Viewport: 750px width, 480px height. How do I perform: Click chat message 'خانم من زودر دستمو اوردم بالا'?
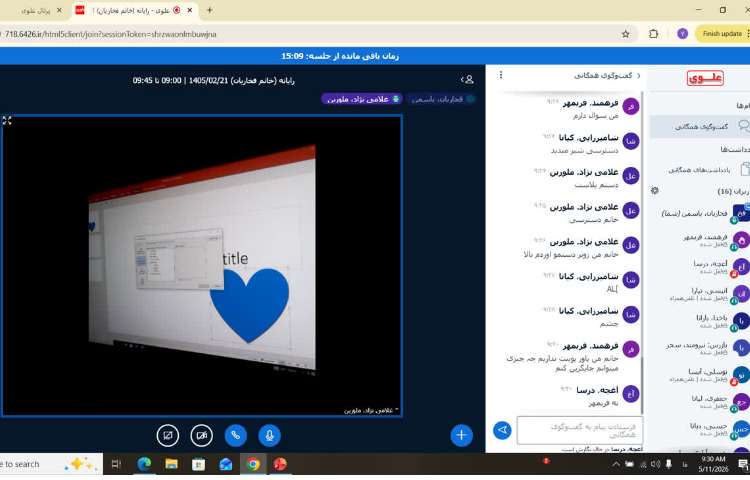[571, 254]
